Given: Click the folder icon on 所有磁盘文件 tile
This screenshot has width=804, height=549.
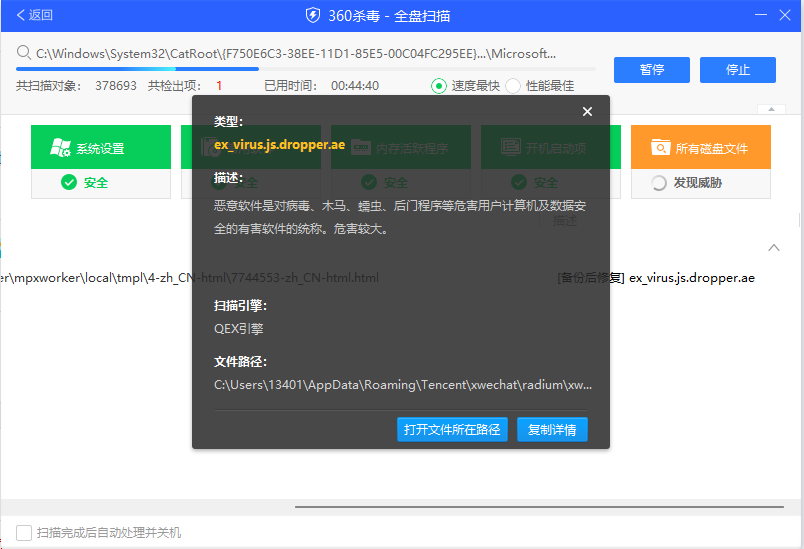Looking at the screenshot, I should (x=660, y=148).
